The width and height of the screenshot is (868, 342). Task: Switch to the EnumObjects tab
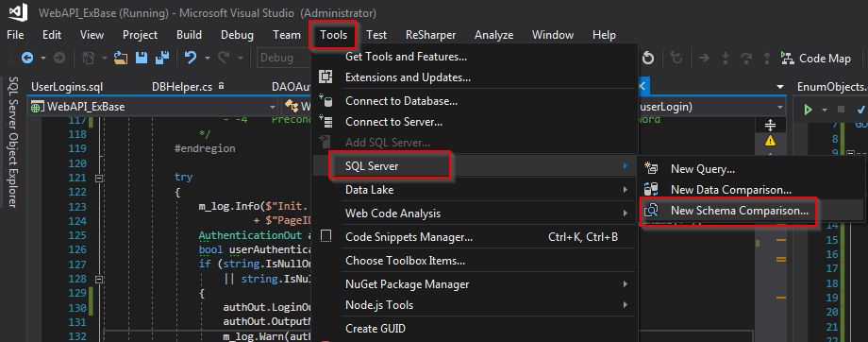(x=831, y=87)
